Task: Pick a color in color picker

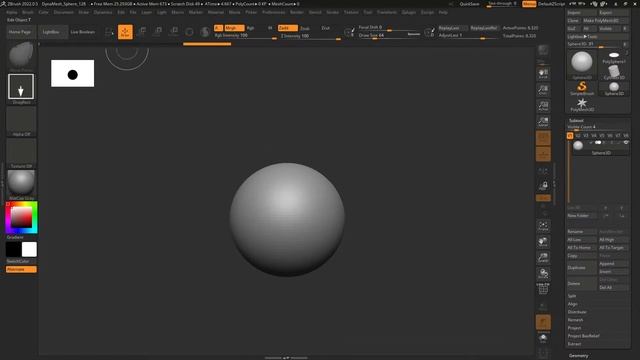Action: pyautogui.click(x=21, y=217)
